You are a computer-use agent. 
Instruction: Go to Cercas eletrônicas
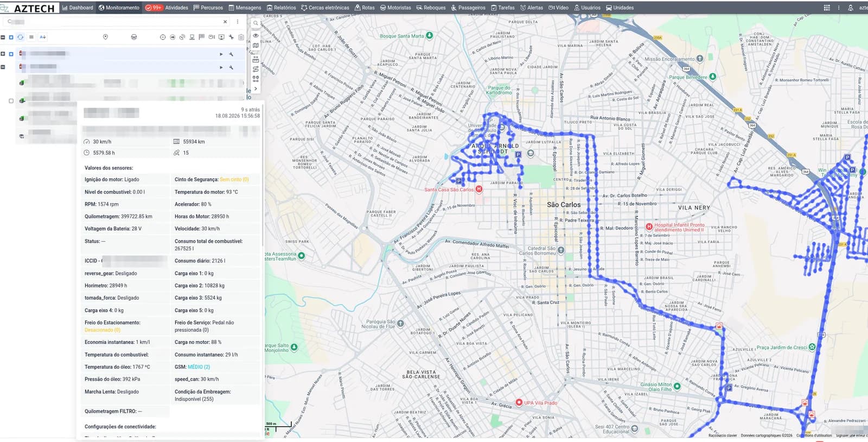click(325, 8)
